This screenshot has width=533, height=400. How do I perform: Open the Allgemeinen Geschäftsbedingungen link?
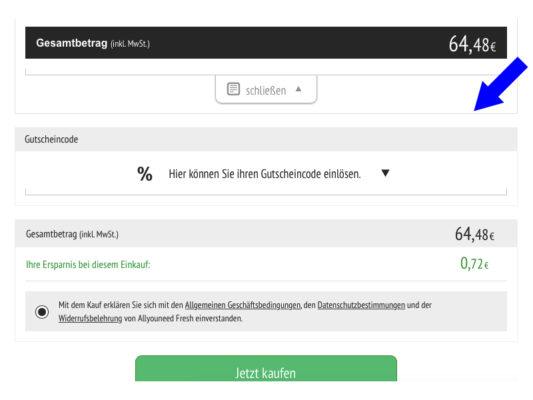click(243, 305)
